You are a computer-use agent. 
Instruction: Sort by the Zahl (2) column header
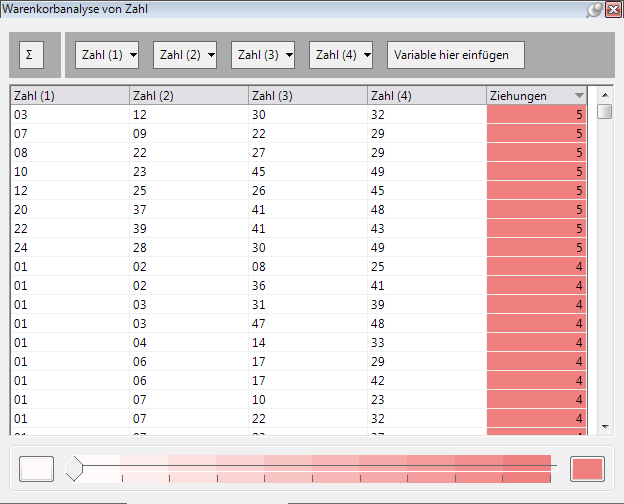point(189,96)
